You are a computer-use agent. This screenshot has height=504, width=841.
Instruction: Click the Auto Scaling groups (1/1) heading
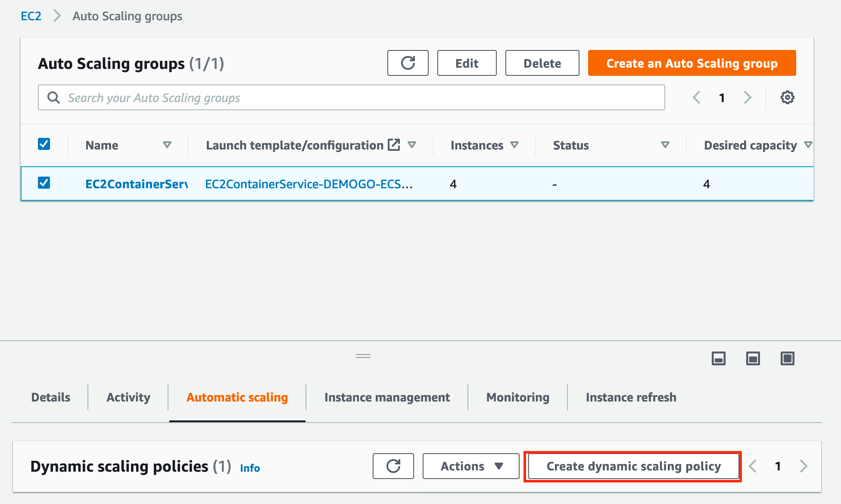click(x=131, y=63)
